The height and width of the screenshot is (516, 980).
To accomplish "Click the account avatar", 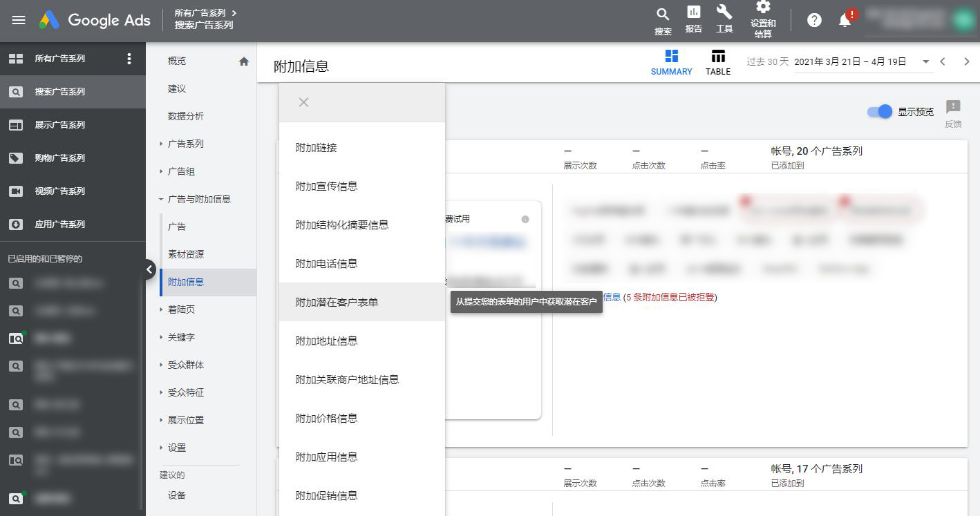I will tap(963, 19).
